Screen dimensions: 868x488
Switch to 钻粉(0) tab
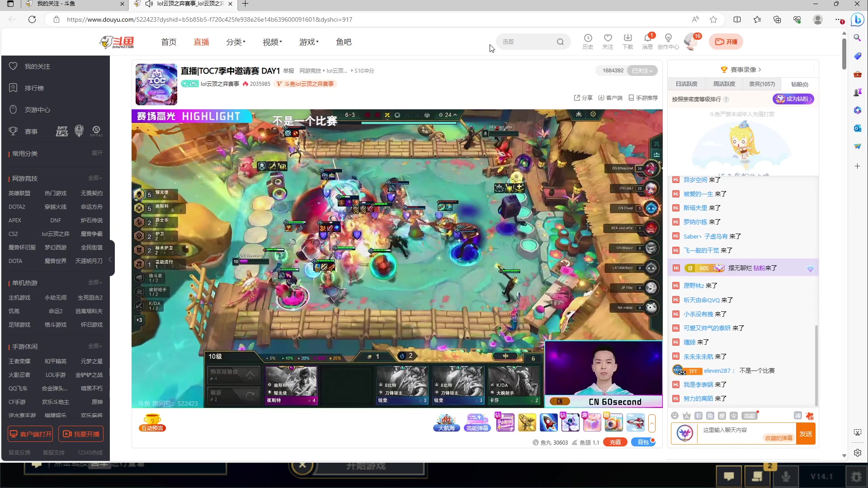coord(799,84)
